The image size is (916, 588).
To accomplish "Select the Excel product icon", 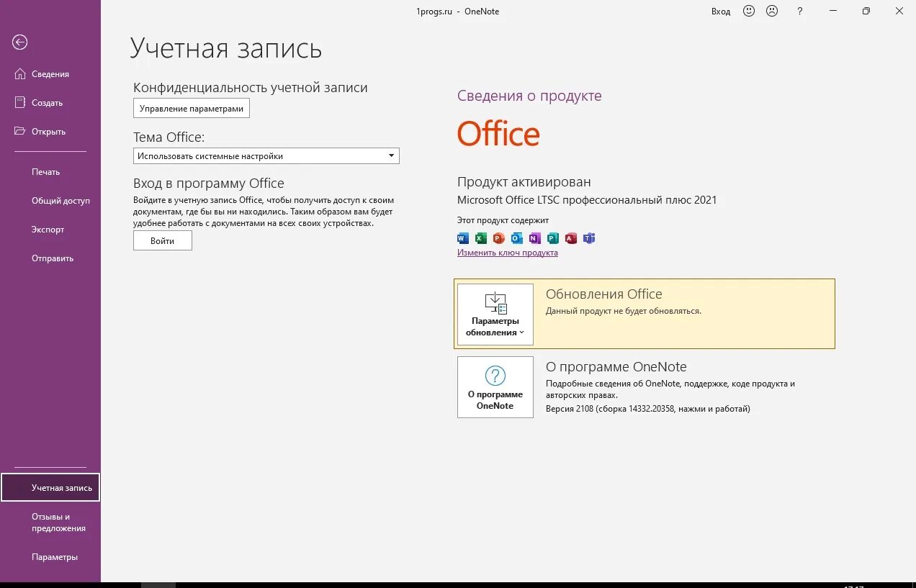I will [480, 238].
